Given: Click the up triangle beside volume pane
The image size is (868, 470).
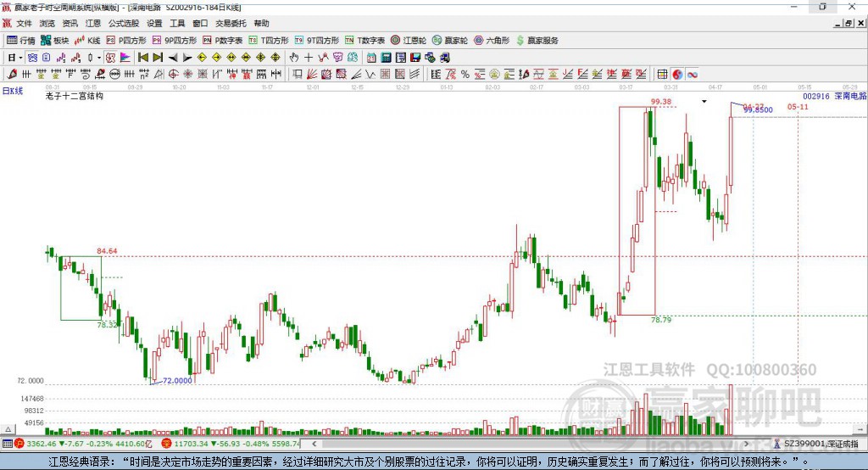Looking at the screenshot, I should pyautogui.click(x=8, y=429).
